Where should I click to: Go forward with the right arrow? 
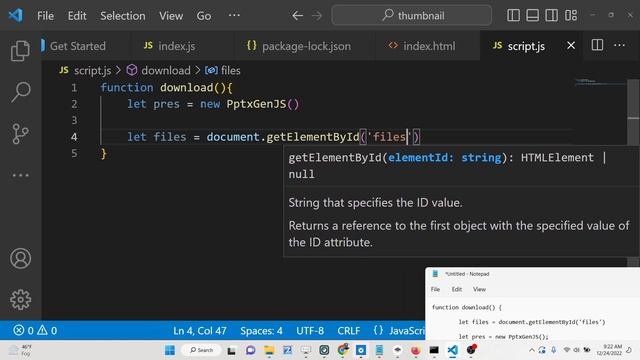(x=317, y=16)
